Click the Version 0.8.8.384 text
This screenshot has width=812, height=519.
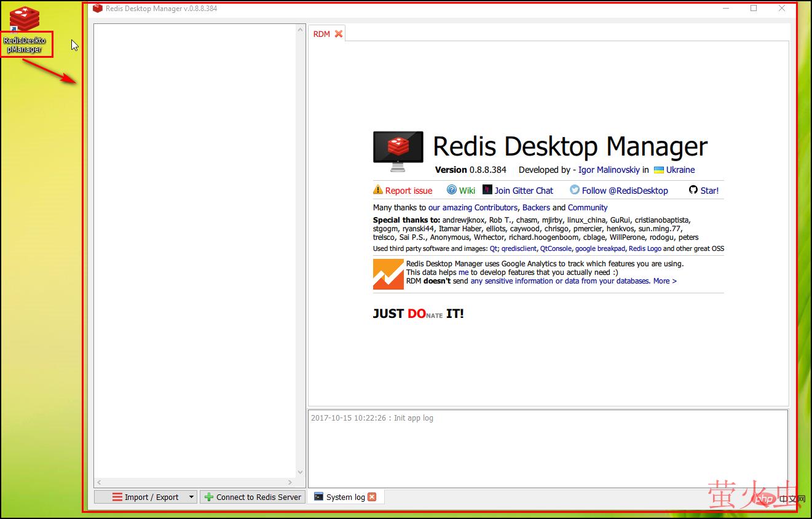[470, 170]
